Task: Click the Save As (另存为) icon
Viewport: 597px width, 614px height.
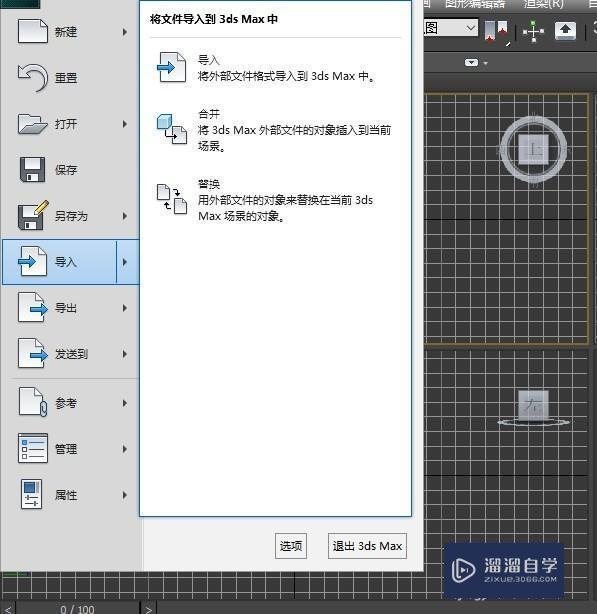Action: tap(33, 215)
